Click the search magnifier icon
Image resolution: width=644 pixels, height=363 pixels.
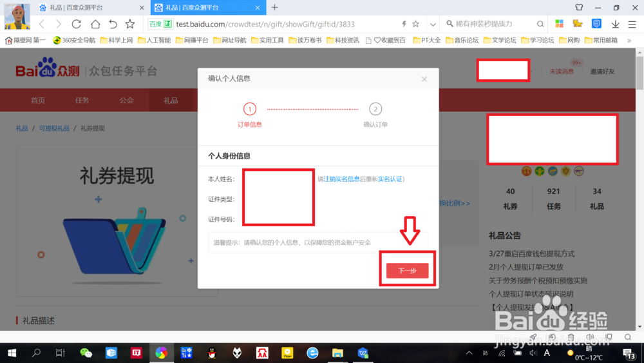[x=540, y=24]
